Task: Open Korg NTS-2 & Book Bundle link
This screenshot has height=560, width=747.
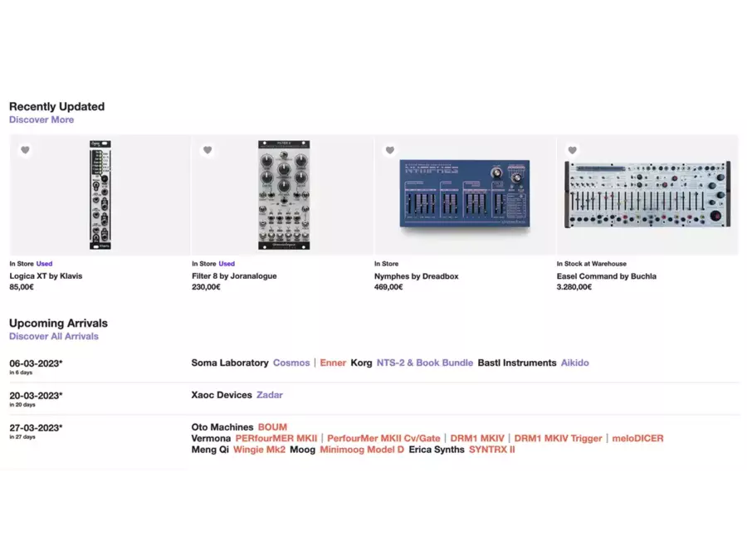Action: point(425,363)
